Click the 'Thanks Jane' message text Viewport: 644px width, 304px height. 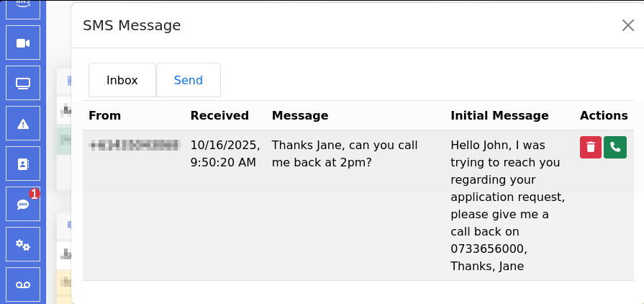click(x=345, y=153)
